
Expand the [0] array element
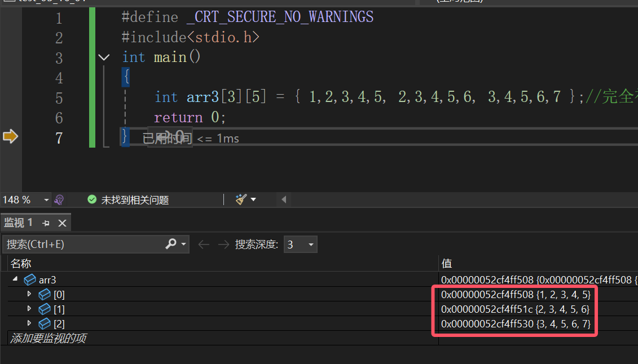click(29, 294)
